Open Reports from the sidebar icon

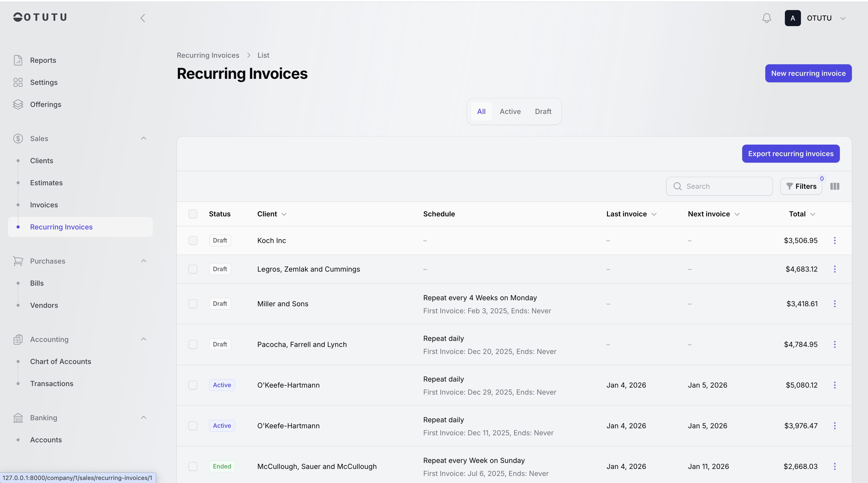pos(18,60)
